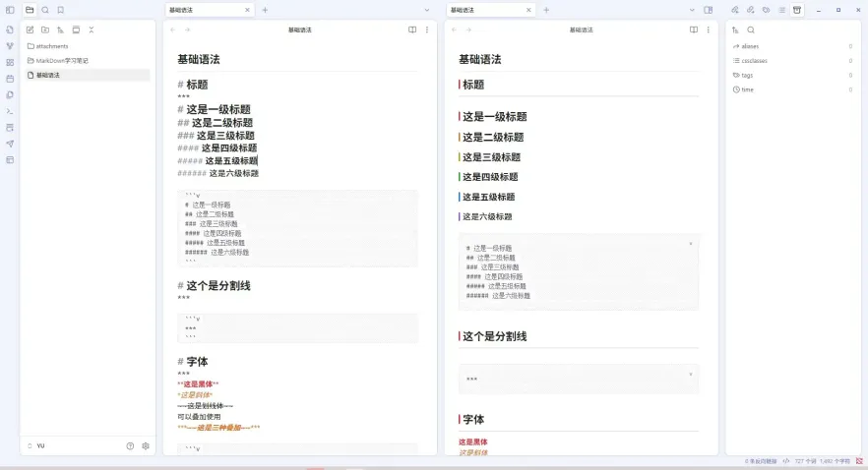Viewport: 868px width, 470px height.
Task: Select the aliases property row
Action: tap(793, 46)
